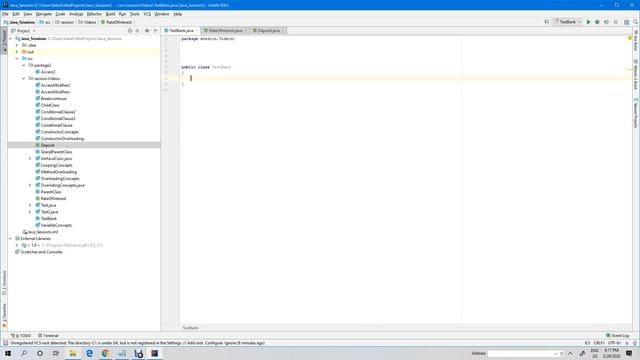Screen dimensions: 640x360
Task: Click the Windows Start button
Action: pos(8,353)
